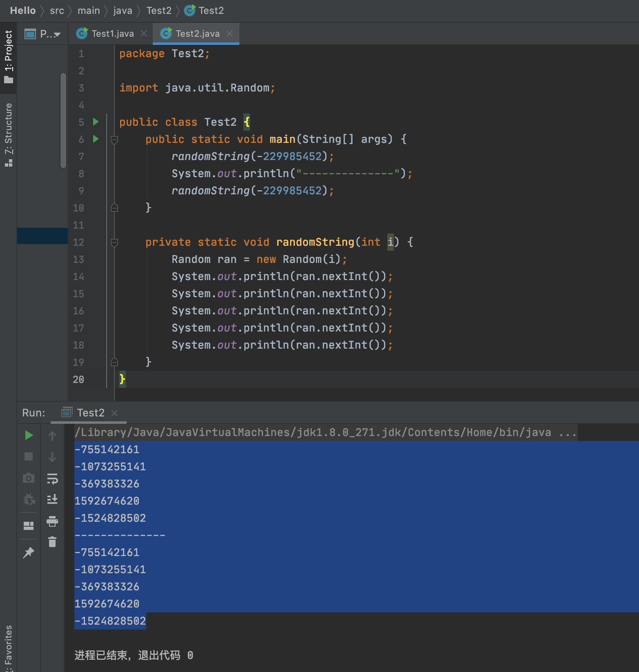639x672 pixels.
Task: Click the java command path in console
Action: pyautogui.click(x=326, y=432)
